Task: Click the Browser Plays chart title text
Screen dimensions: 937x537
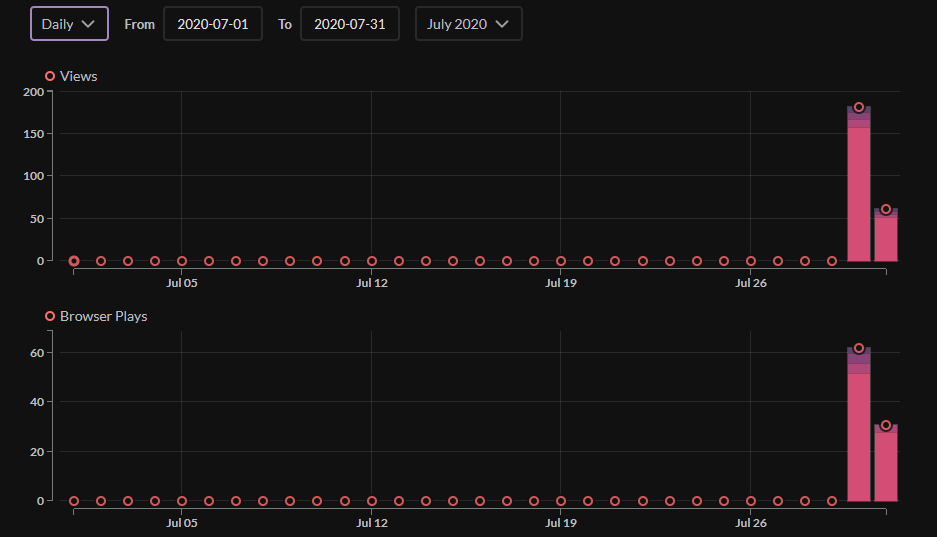Action: point(103,317)
